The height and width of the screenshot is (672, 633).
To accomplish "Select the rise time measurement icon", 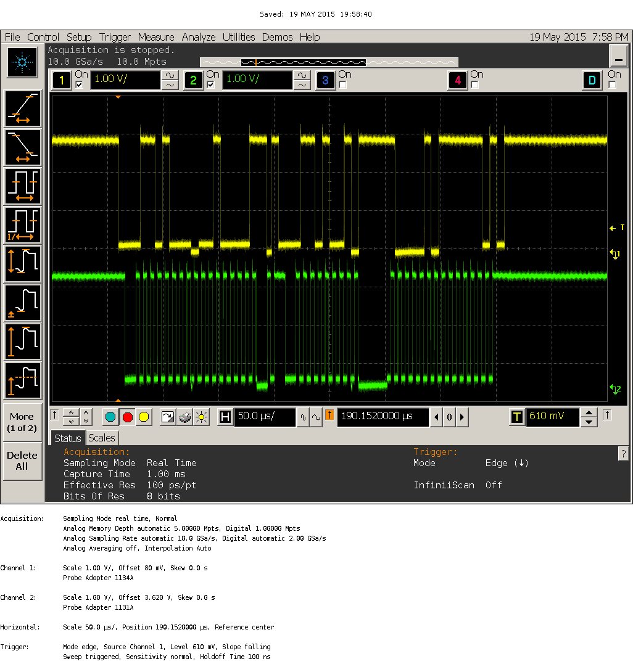I will (x=23, y=109).
